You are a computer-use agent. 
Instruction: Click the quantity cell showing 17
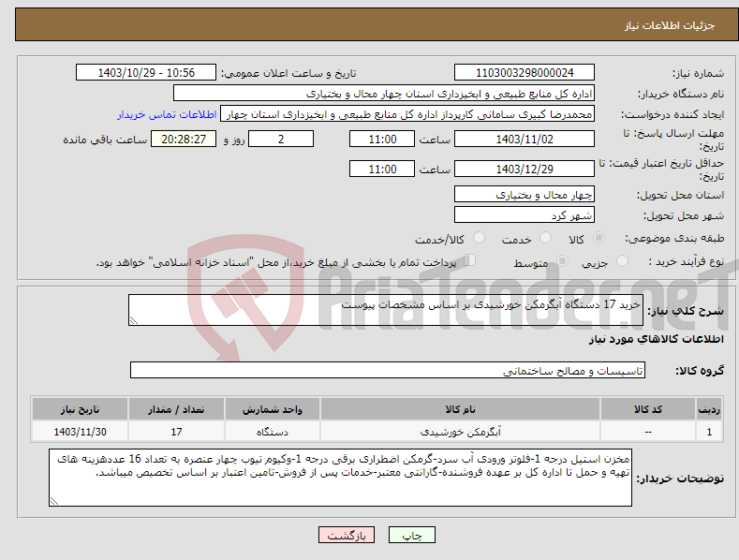(x=176, y=432)
